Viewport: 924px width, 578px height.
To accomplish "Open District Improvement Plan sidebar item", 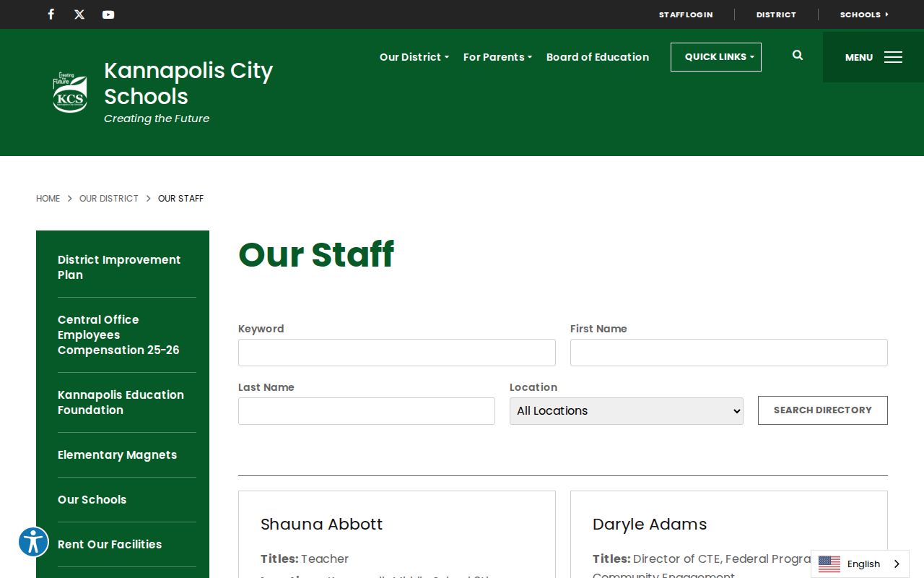I will pos(126,267).
